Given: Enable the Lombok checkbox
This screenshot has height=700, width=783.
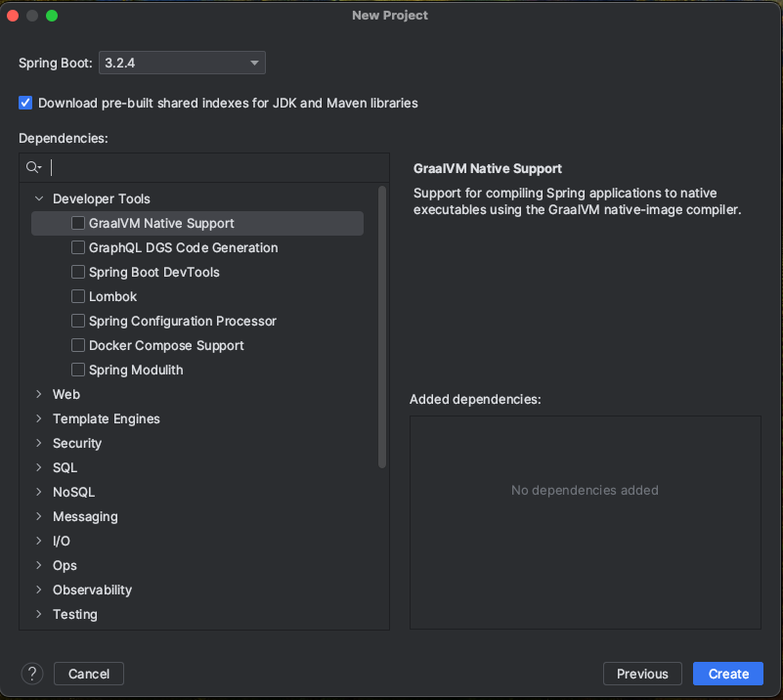Looking at the screenshot, I should point(78,296).
